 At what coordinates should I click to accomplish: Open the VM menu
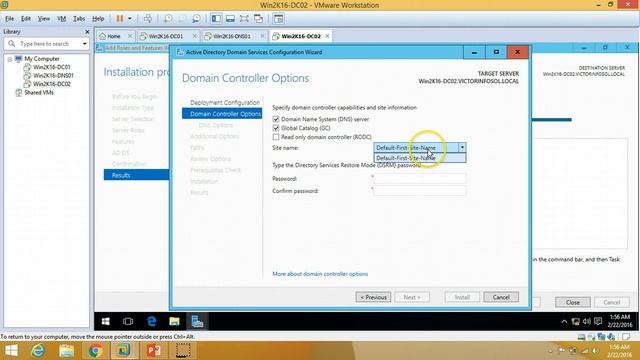pos(62,19)
